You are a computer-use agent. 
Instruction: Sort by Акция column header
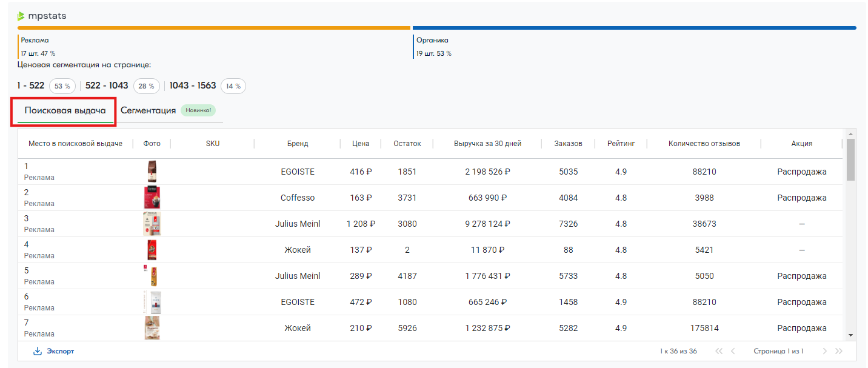[801, 144]
